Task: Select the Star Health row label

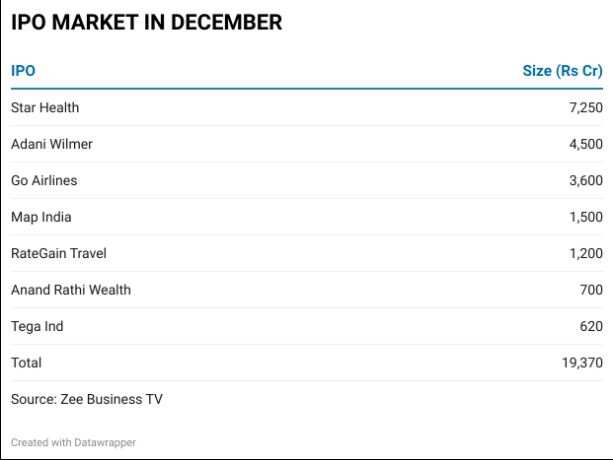Action: point(45,107)
